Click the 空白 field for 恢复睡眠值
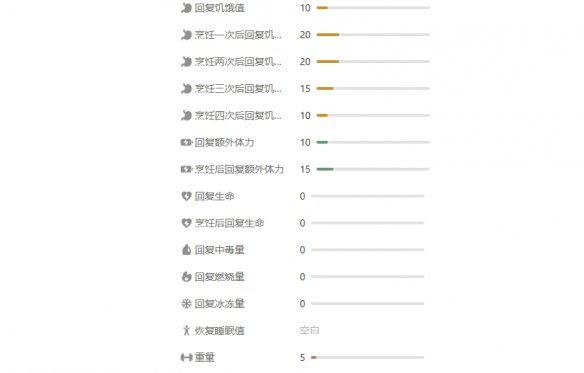This screenshot has width=584, height=373. point(309,331)
